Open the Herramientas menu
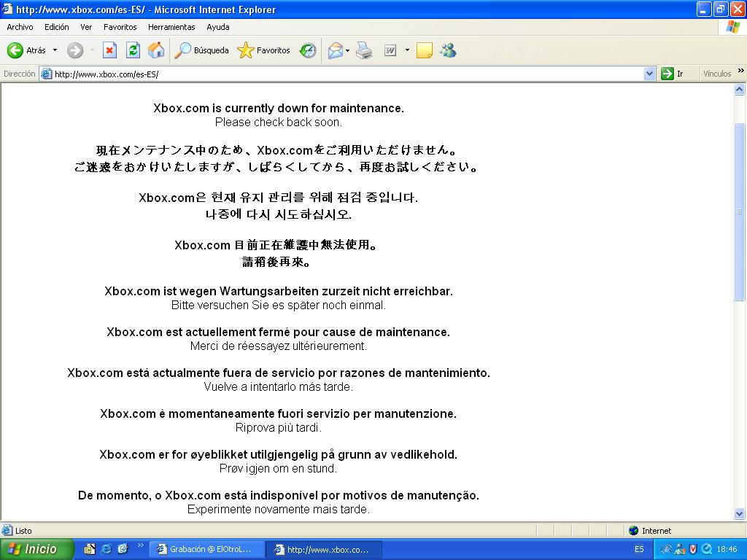 [171, 27]
